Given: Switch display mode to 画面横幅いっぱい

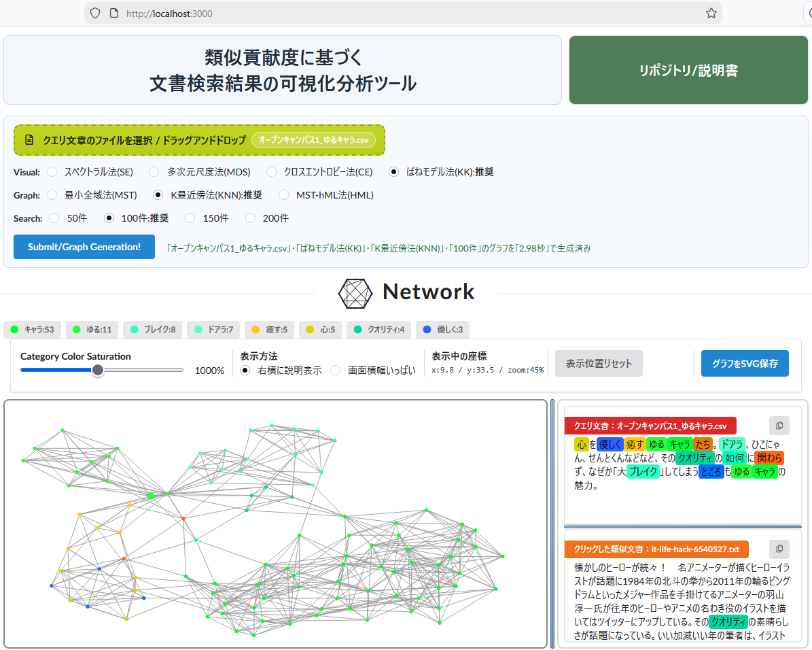Looking at the screenshot, I should click(336, 370).
